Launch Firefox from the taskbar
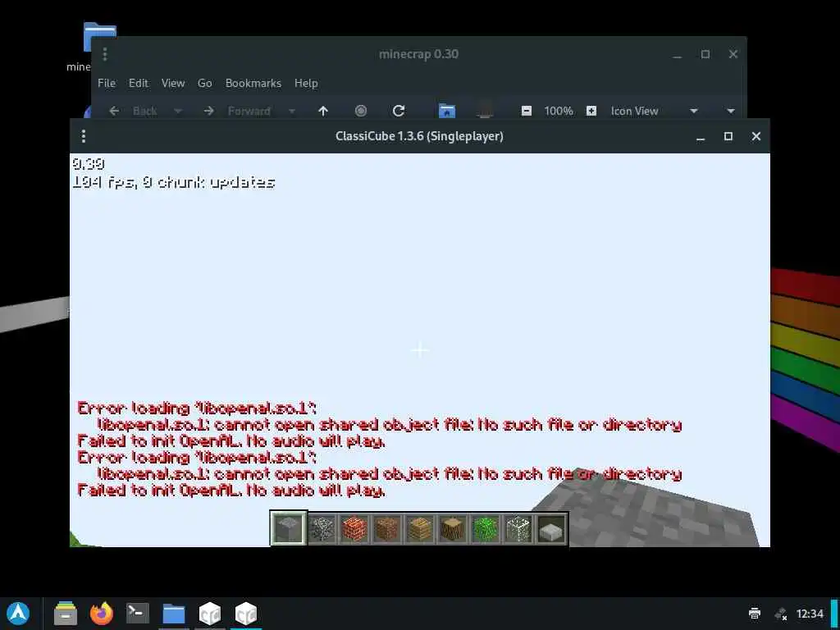The height and width of the screenshot is (630, 840). [x=101, y=614]
